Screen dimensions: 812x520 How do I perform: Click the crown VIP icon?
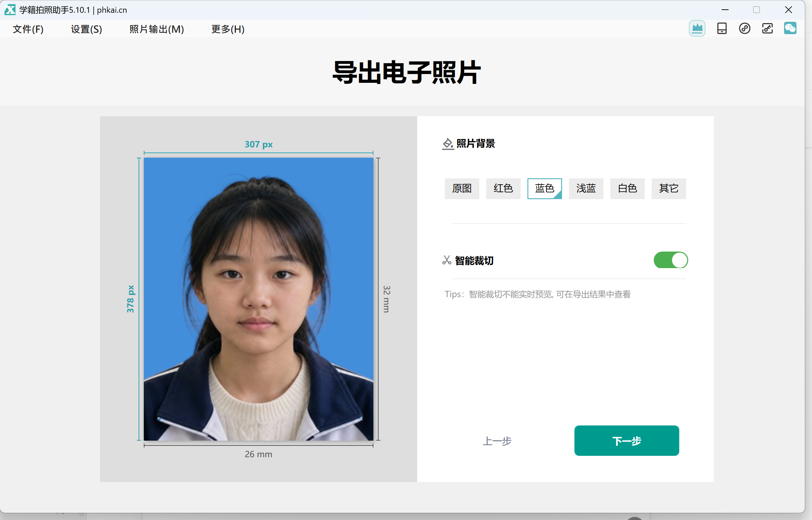point(697,28)
